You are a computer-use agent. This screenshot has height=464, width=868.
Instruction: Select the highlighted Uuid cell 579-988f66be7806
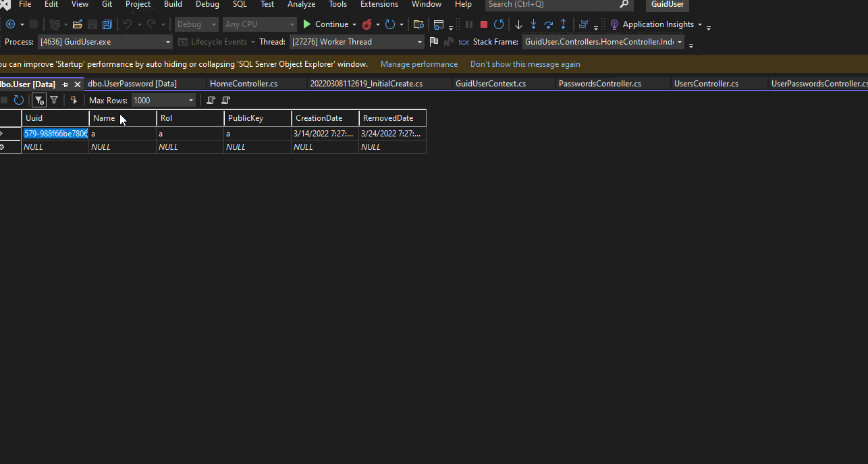tap(55, 134)
